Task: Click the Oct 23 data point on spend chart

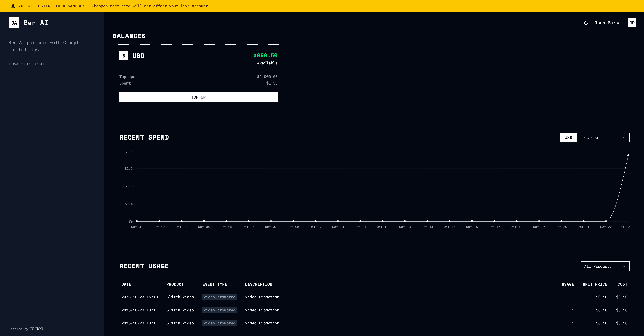Action: coord(628,155)
